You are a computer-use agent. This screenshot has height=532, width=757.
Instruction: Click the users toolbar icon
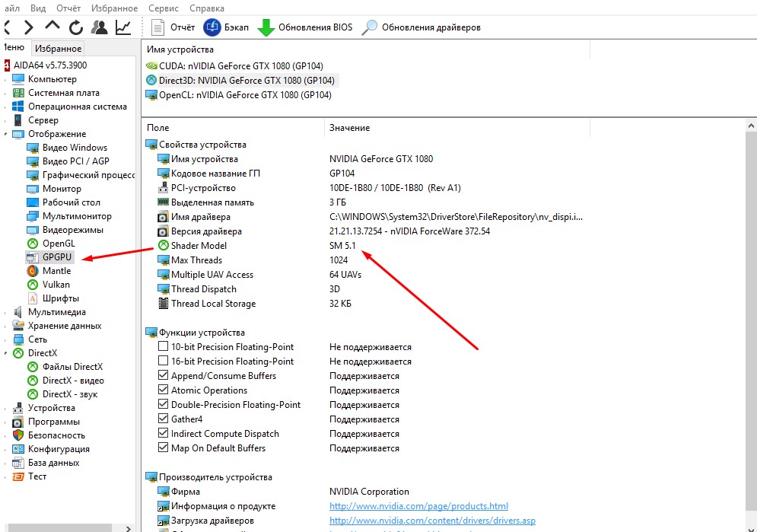pos(99,27)
